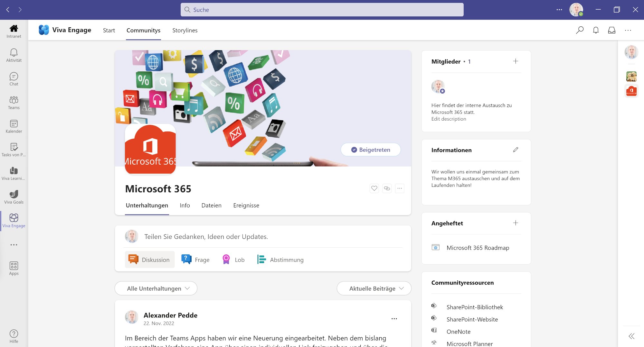
Task: Open community more options menu
Action: pyautogui.click(x=400, y=188)
